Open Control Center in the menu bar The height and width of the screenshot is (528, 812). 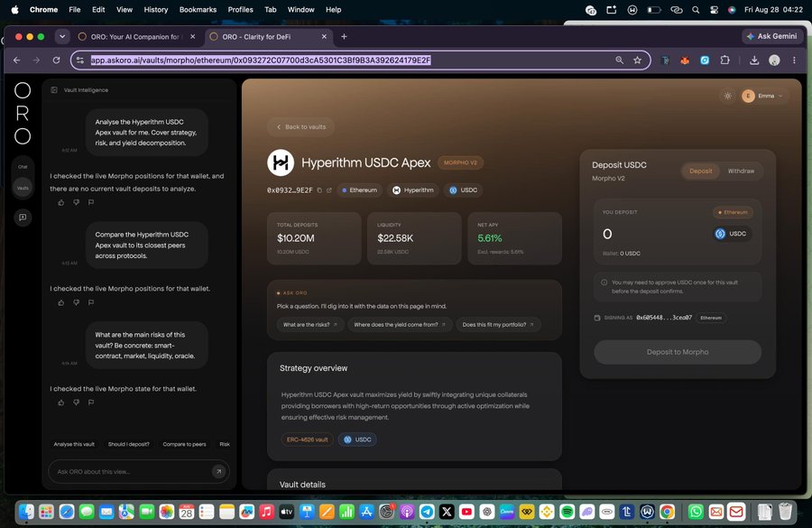tap(715, 9)
